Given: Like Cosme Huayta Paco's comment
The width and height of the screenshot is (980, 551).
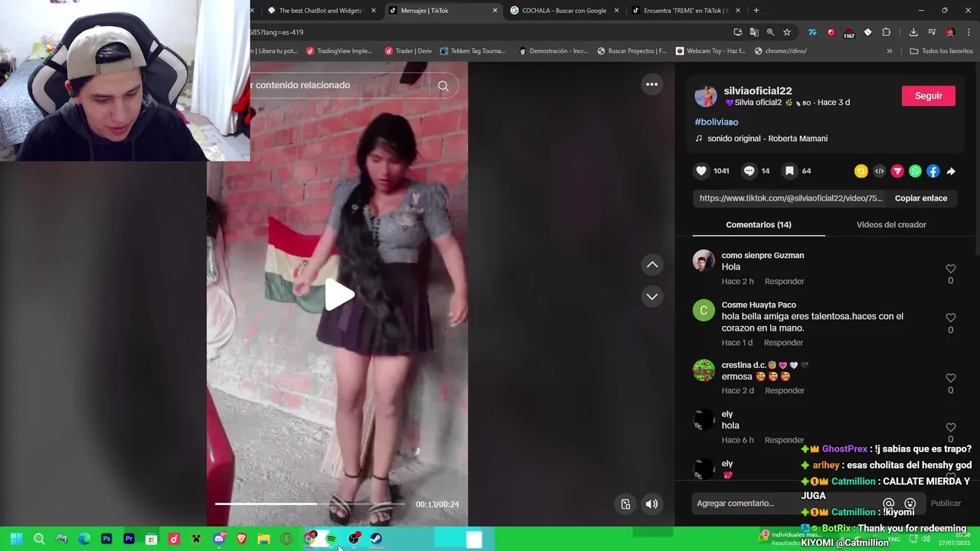Looking at the screenshot, I should [951, 318].
